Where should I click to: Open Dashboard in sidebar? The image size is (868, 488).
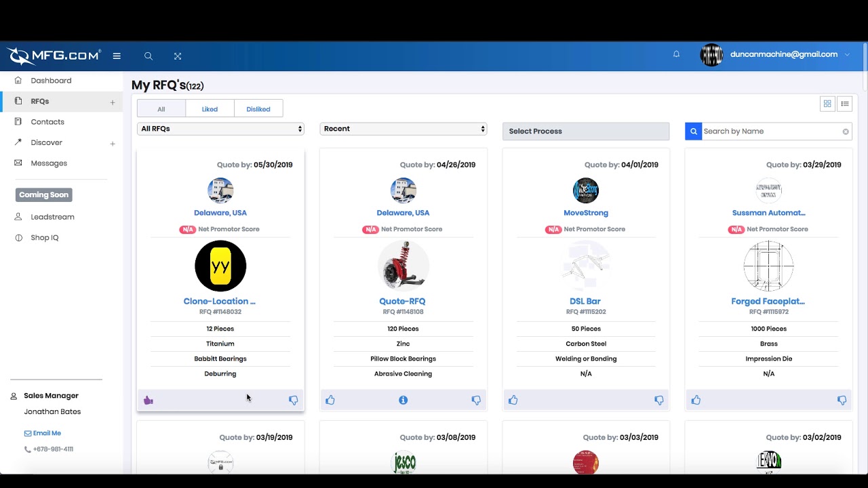pos(51,80)
